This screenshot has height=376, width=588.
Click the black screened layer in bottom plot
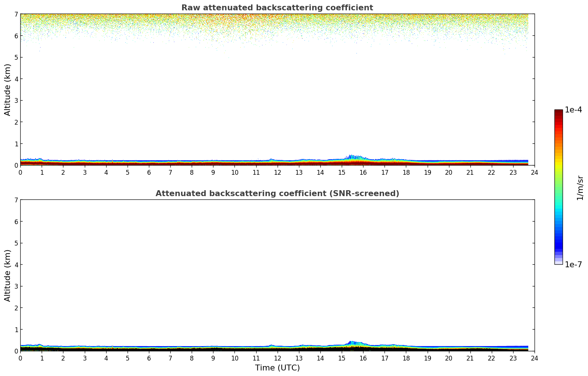click(x=221, y=349)
